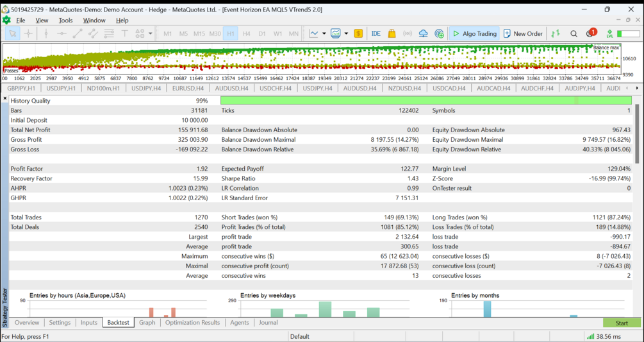The width and height of the screenshot is (644, 342).
Task: Open the chart type dropdown arrow
Action: (324, 34)
